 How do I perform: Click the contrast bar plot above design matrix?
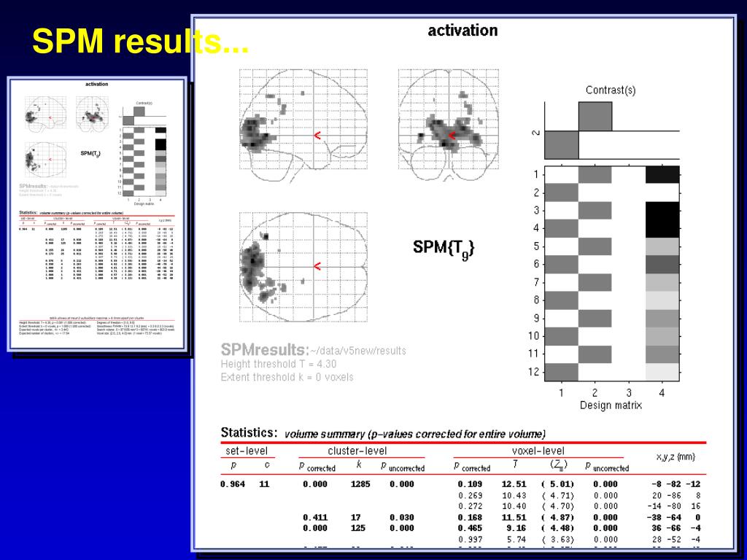click(612, 131)
